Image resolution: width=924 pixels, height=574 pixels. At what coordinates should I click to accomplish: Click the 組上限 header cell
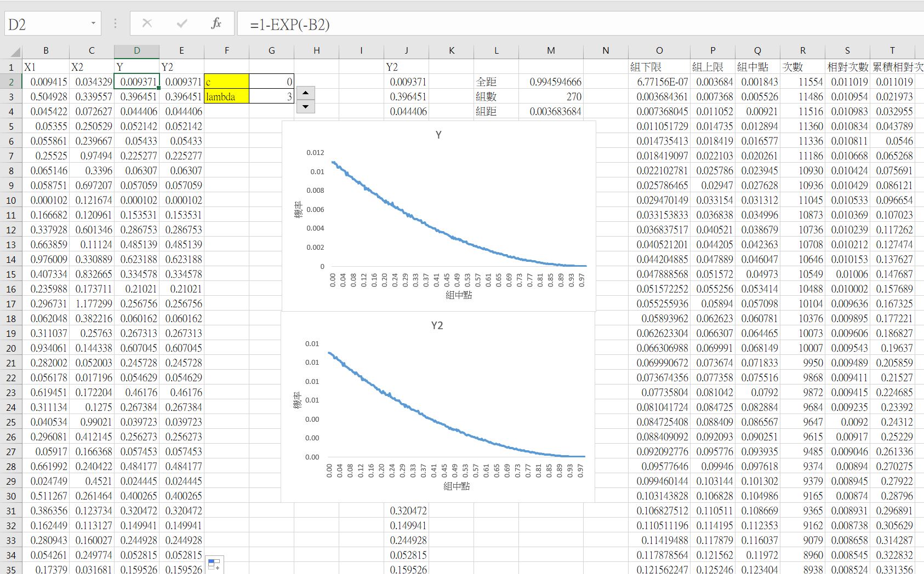pyautogui.click(x=712, y=67)
